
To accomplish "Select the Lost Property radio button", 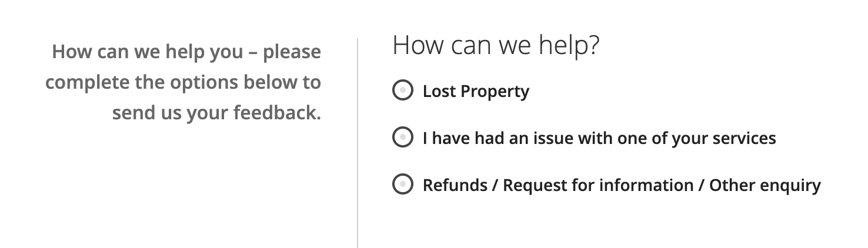I will [x=402, y=91].
